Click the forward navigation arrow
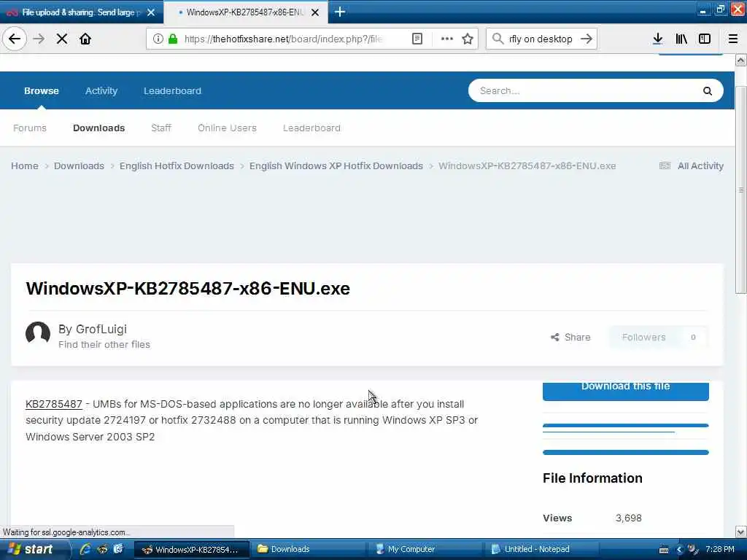The image size is (747, 560). 39,39
